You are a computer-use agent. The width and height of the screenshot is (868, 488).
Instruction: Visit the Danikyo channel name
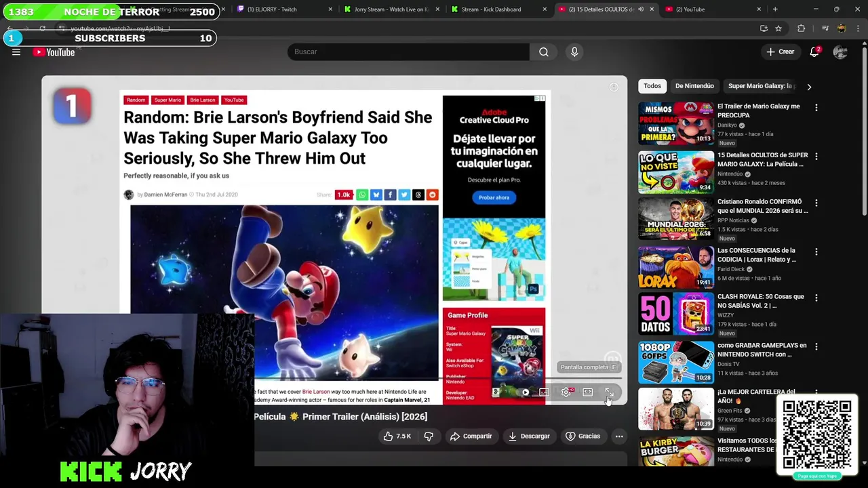coord(727,125)
